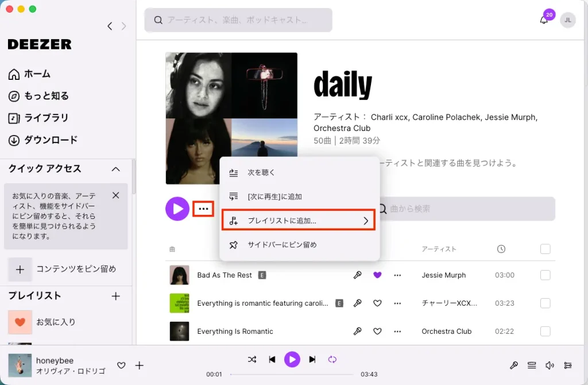This screenshot has height=385, width=588.
Task: Favorite Everything is romantic featuring caroli track
Action: click(377, 303)
